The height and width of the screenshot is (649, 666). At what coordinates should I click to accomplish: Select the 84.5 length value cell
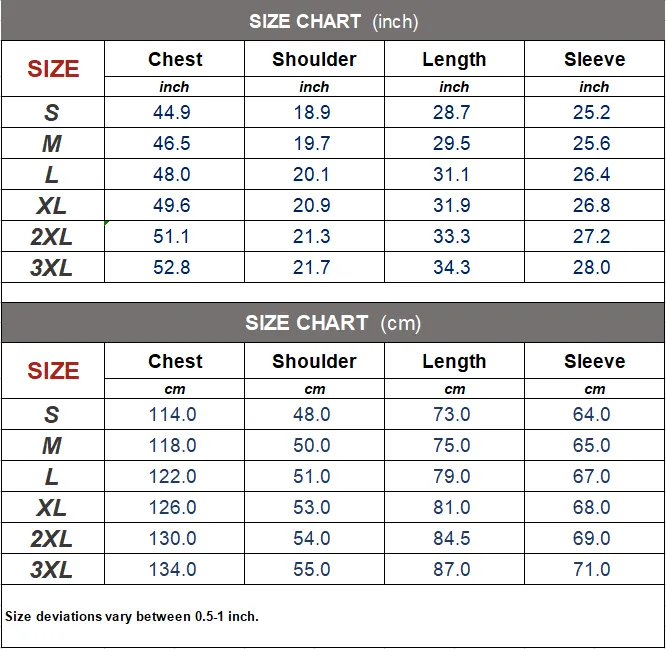[x=452, y=539]
